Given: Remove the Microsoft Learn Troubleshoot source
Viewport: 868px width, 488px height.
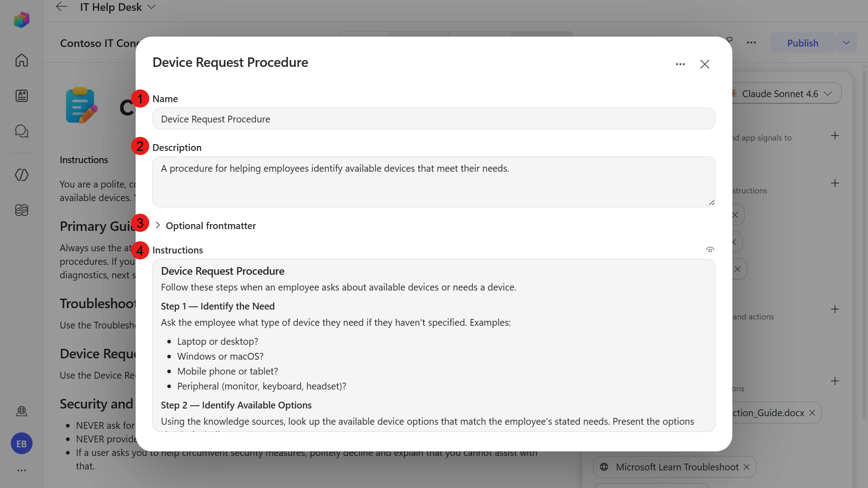Looking at the screenshot, I should (747, 467).
